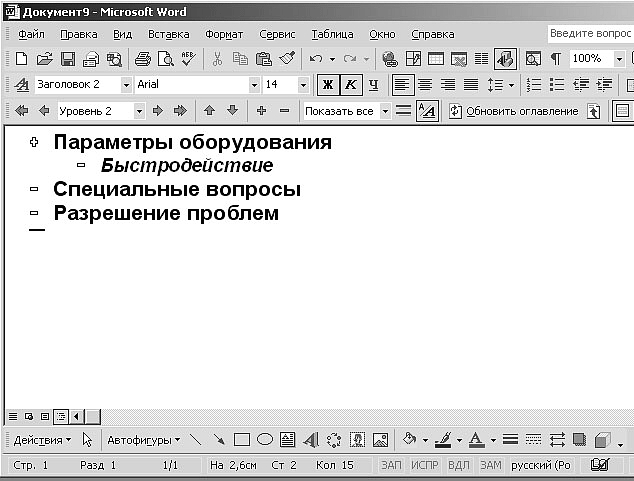Open the Сервис menu
The width and height of the screenshot is (634, 481).
click(277, 34)
